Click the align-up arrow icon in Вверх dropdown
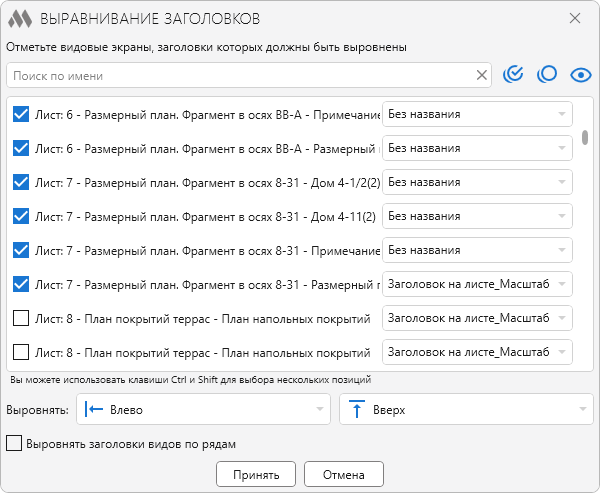Screen dimensions: 600x493 (x=357, y=409)
